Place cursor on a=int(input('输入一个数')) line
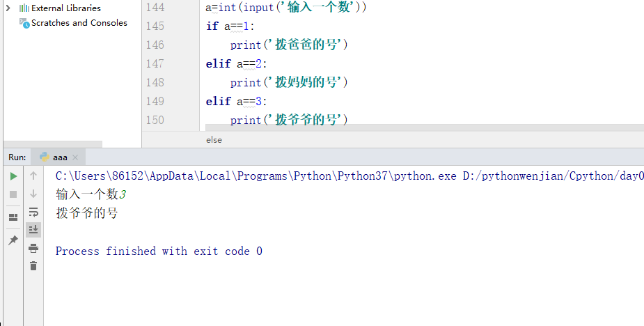 click(x=286, y=7)
